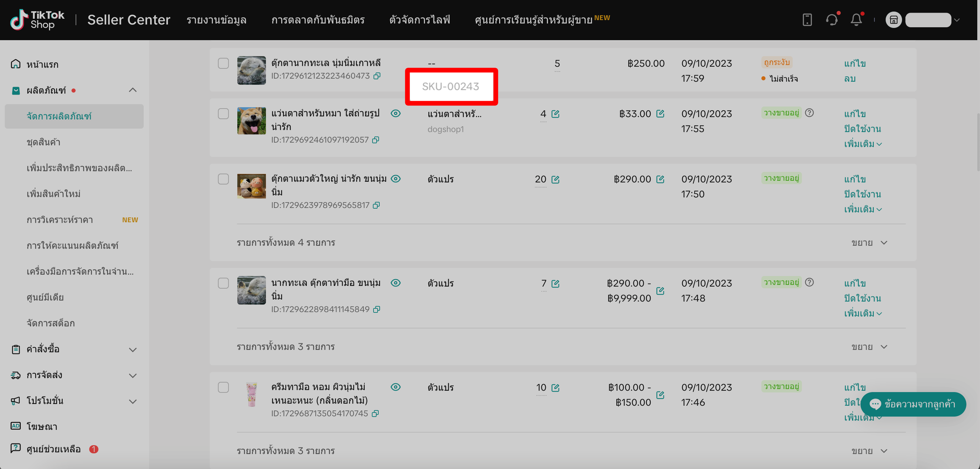The image size is (980, 469).
Task: Edit price of hand cream product
Action: pyautogui.click(x=661, y=395)
